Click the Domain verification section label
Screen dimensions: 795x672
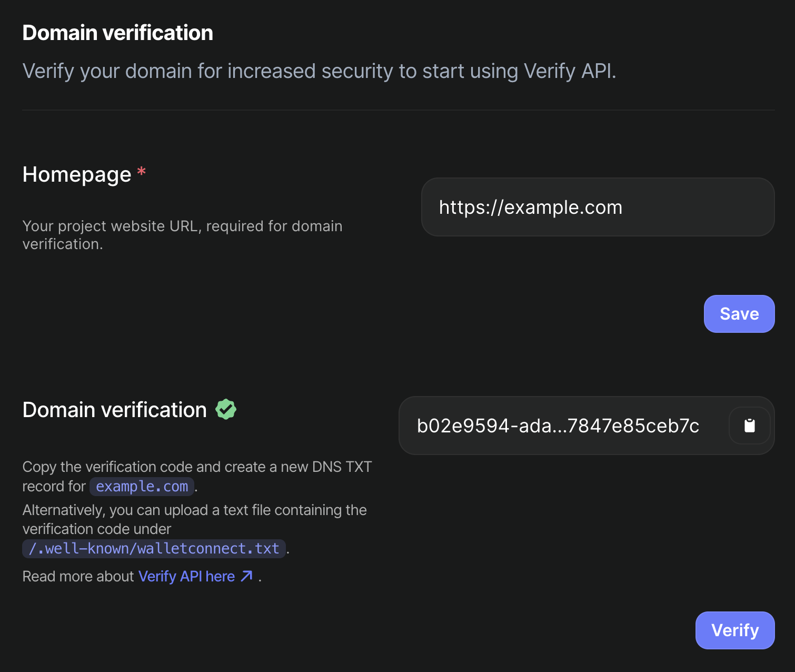click(114, 410)
